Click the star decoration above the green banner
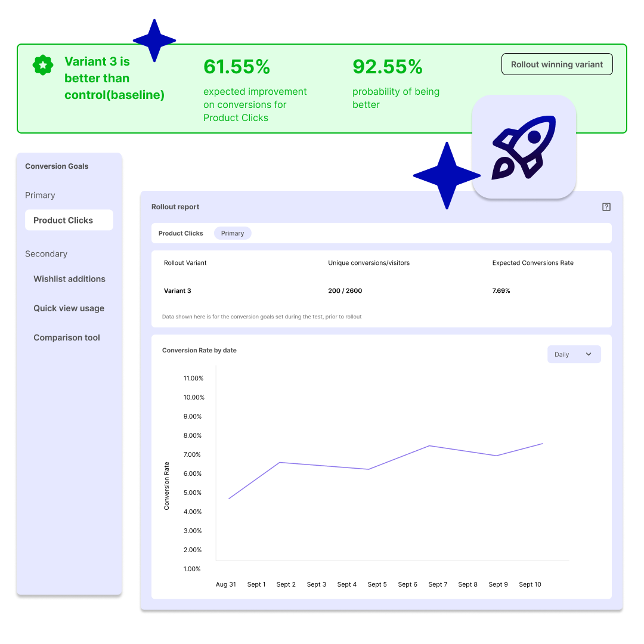 [x=154, y=41]
